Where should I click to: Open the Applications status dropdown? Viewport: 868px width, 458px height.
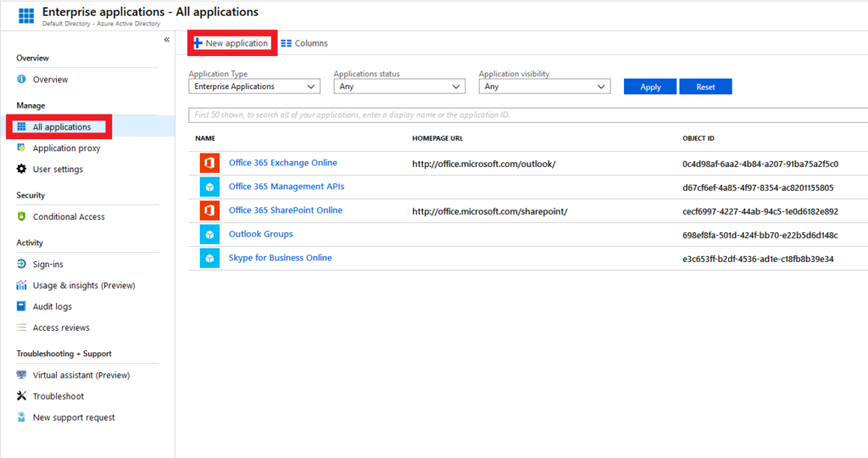(399, 87)
